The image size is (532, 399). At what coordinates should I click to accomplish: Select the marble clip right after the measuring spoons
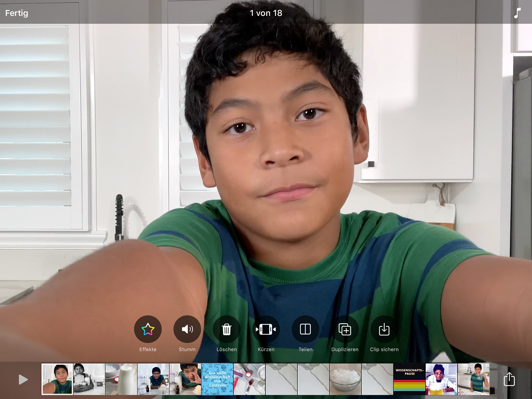[281, 379]
